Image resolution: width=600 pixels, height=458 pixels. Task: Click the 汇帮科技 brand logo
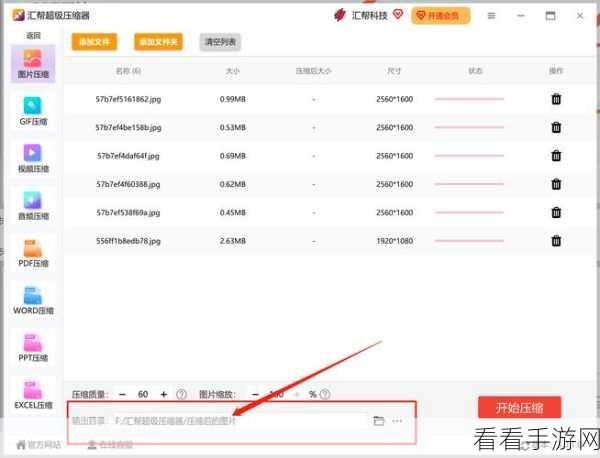(x=340, y=15)
